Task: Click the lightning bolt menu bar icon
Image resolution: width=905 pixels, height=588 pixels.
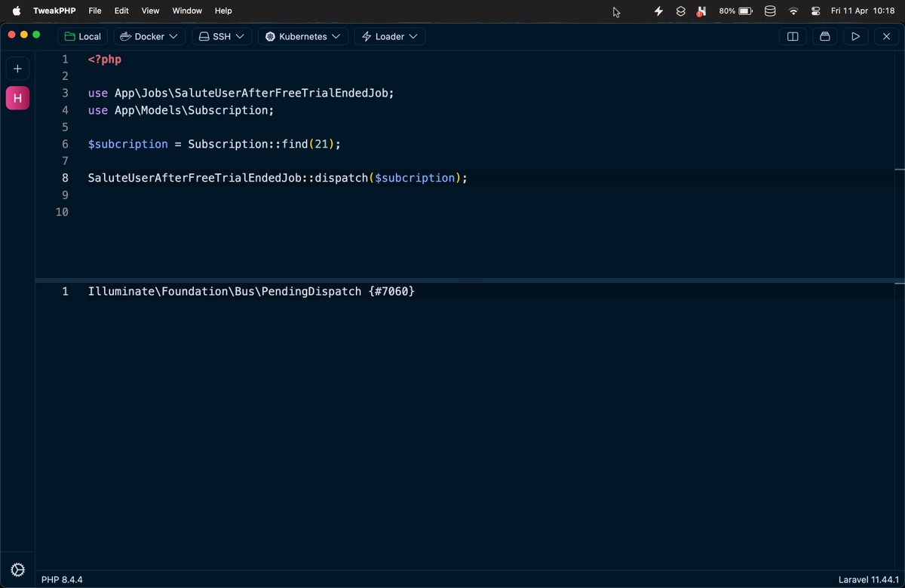Action: [659, 11]
